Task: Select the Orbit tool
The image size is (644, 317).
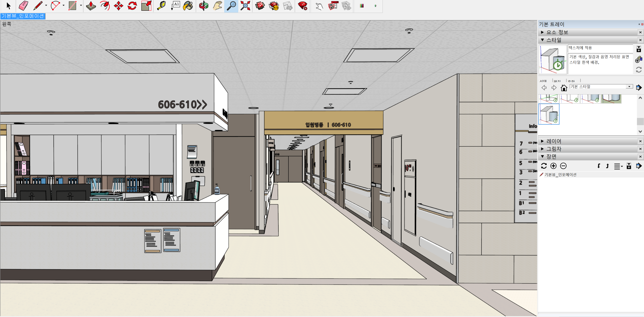Action: [x=204, y=6]
